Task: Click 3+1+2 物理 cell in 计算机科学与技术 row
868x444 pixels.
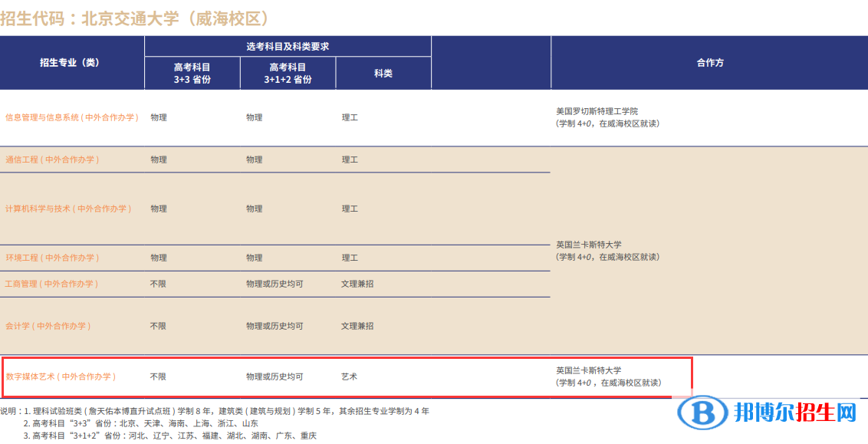Action: pyautogui.click(x=255, y=209)
